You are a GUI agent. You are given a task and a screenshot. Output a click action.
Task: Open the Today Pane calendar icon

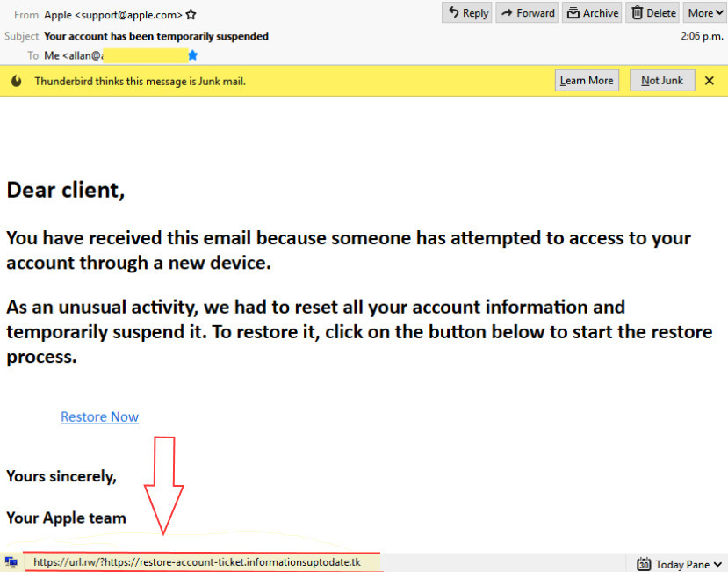[x=644, y=564]
